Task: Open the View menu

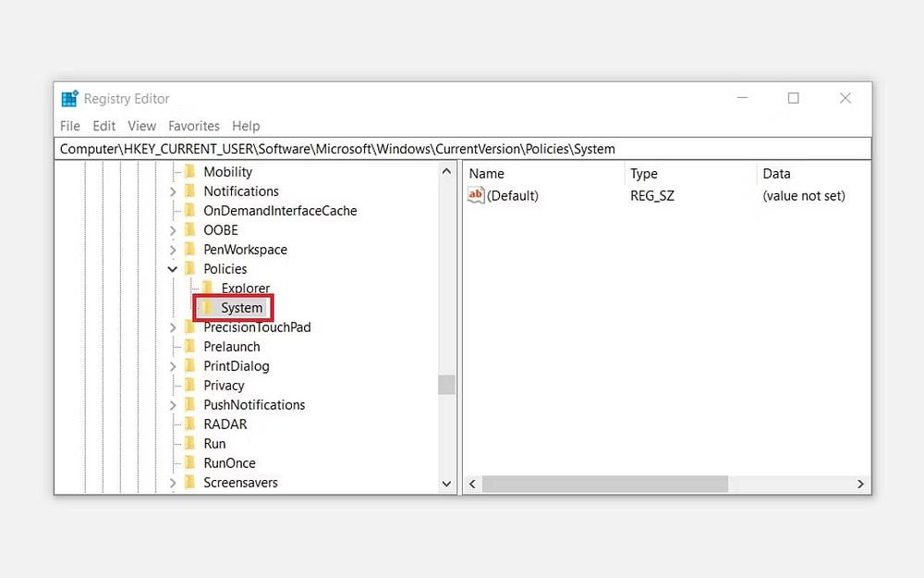Action: point(141,126)
